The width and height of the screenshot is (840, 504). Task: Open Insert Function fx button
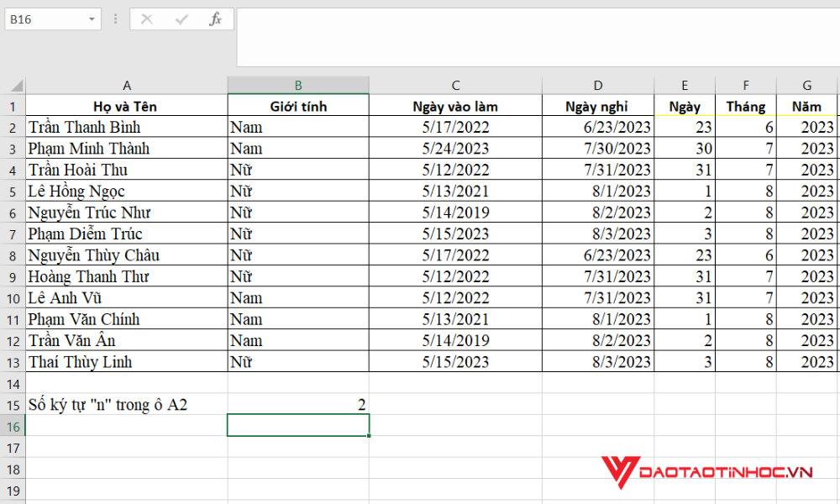(x=215, y=20)
